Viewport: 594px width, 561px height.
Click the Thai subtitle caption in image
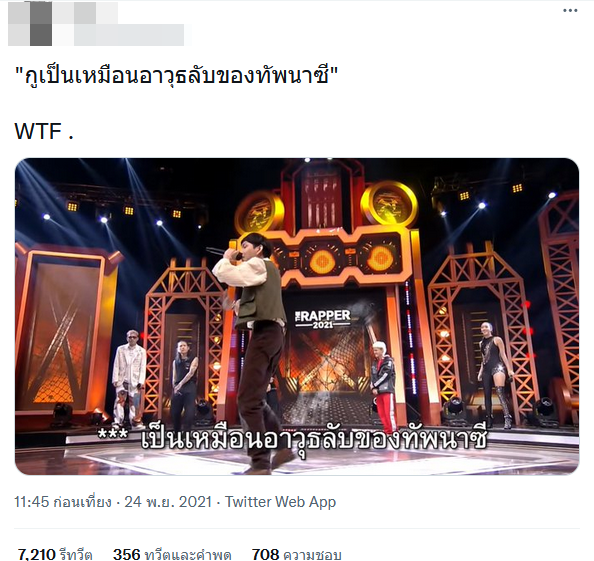pyautogui.click(x=292, y=439)
